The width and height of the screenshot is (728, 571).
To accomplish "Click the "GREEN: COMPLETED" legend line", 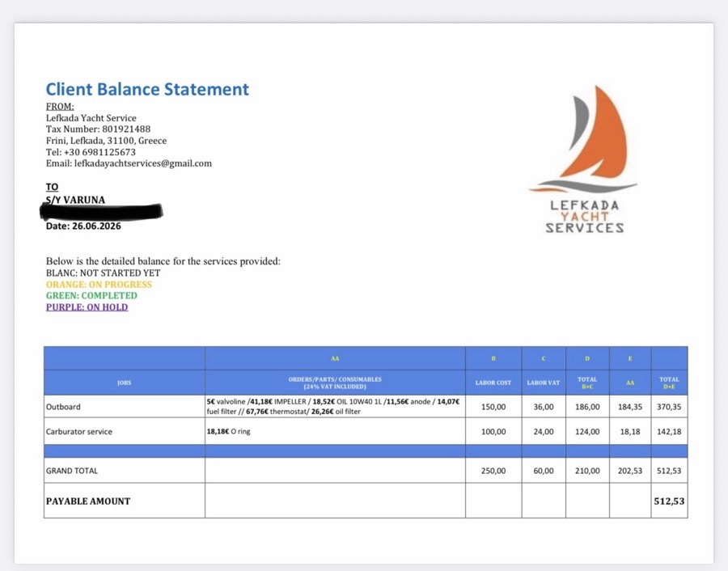I will click(x=91, y=295).
